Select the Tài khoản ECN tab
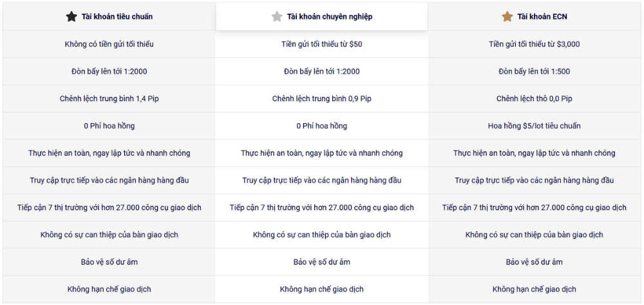Screen dimensions: 644x305 point(542,17)
